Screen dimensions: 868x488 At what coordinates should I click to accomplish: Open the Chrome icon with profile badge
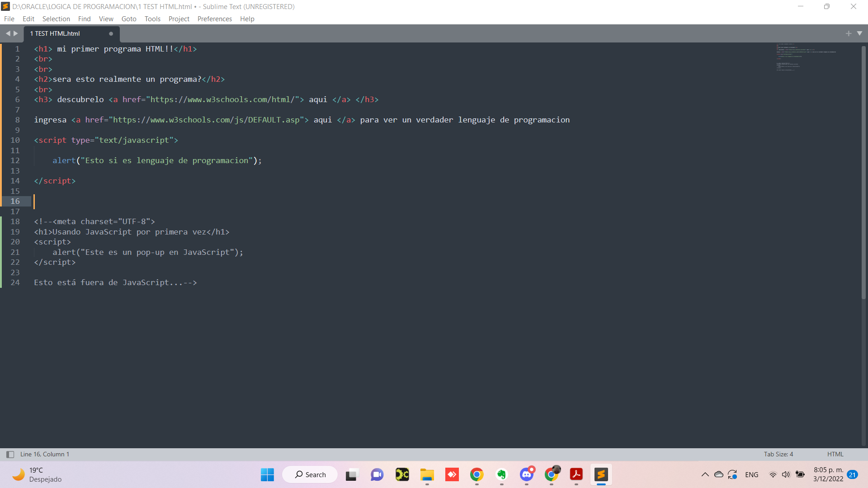coord(552,474)
